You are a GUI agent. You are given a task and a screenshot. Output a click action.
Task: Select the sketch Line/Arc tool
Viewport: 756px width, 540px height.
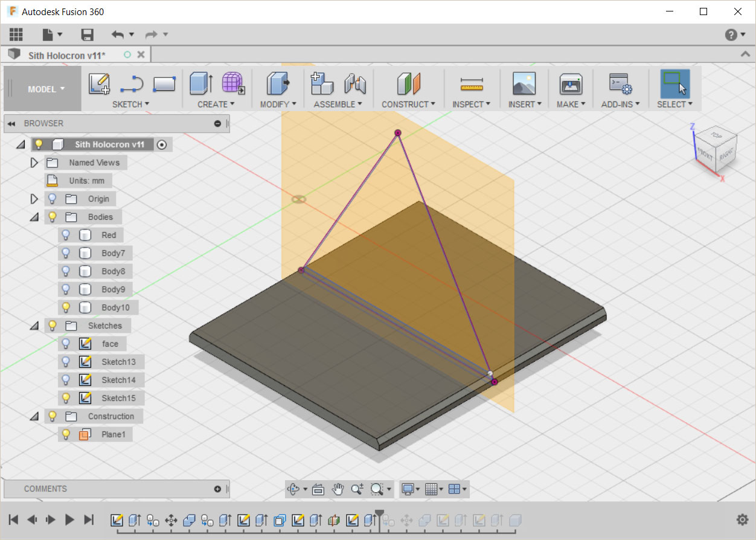click(x=131, y=84)
